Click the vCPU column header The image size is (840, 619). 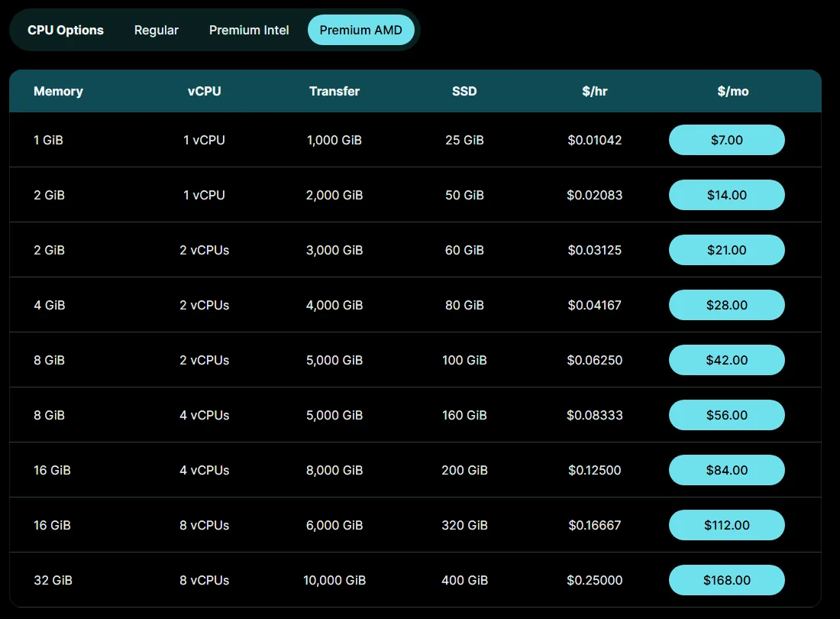click(x=204, y=91)
